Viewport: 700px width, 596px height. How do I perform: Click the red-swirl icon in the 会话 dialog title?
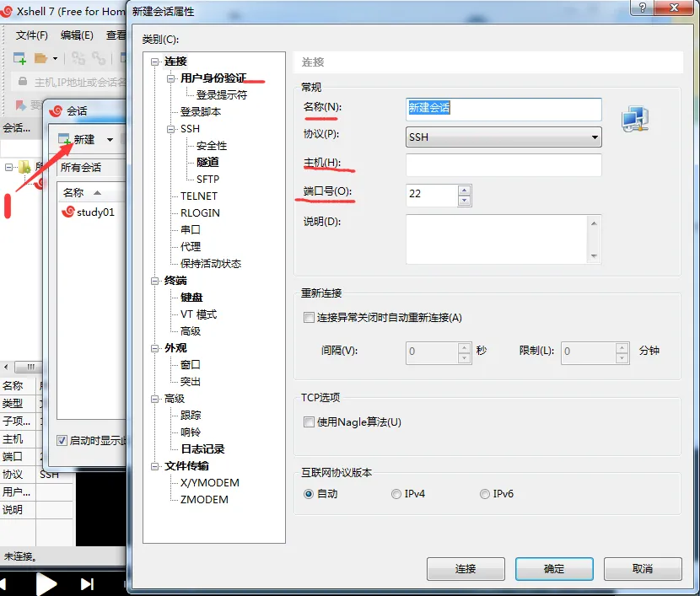57,110
